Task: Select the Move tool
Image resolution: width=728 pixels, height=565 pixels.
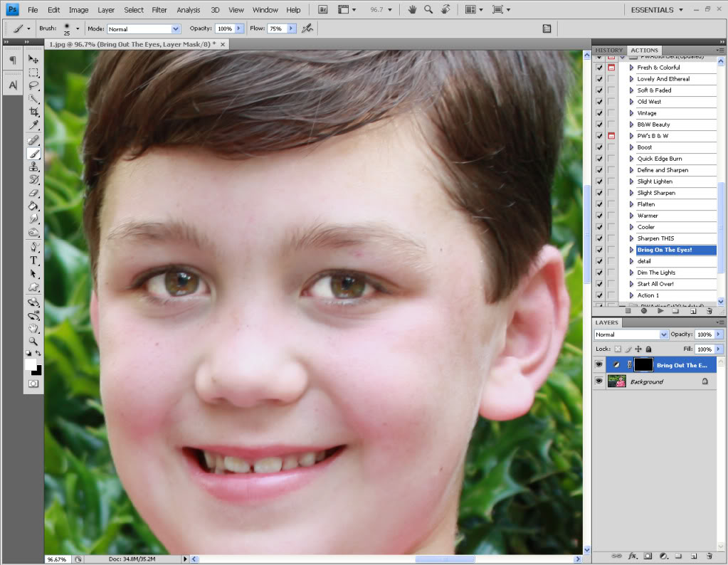Action: coord(33,59)
